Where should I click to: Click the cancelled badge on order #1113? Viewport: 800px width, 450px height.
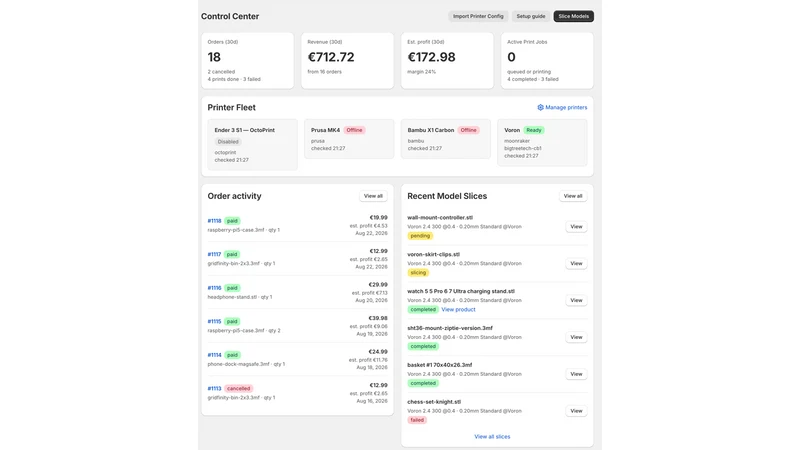(x=238, y=388)
